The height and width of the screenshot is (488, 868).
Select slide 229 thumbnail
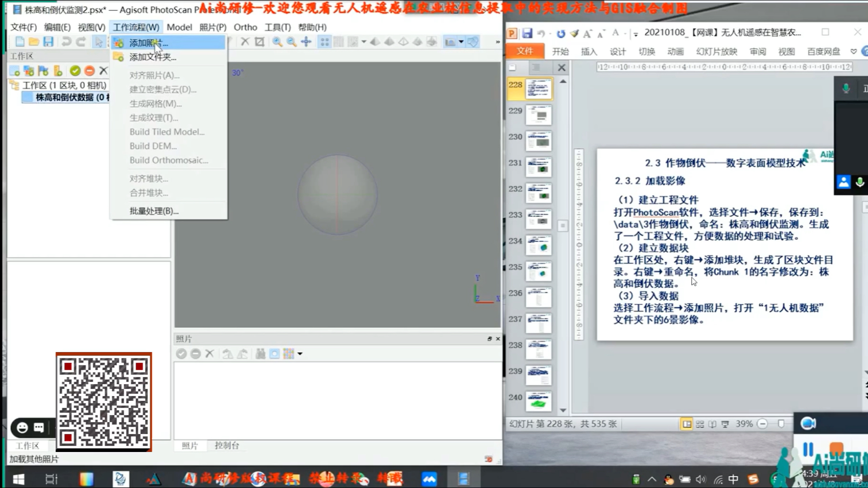[x=539, y=115]
